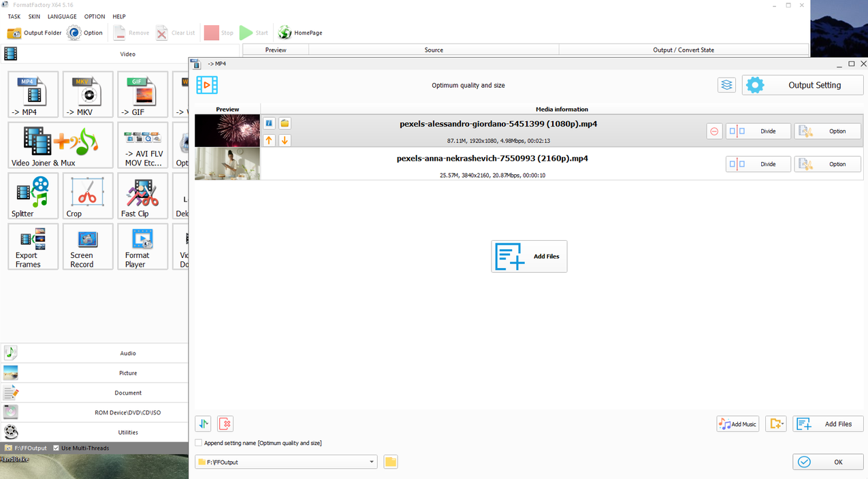Open HomePage from the toolbar

[x=300, y=33]
